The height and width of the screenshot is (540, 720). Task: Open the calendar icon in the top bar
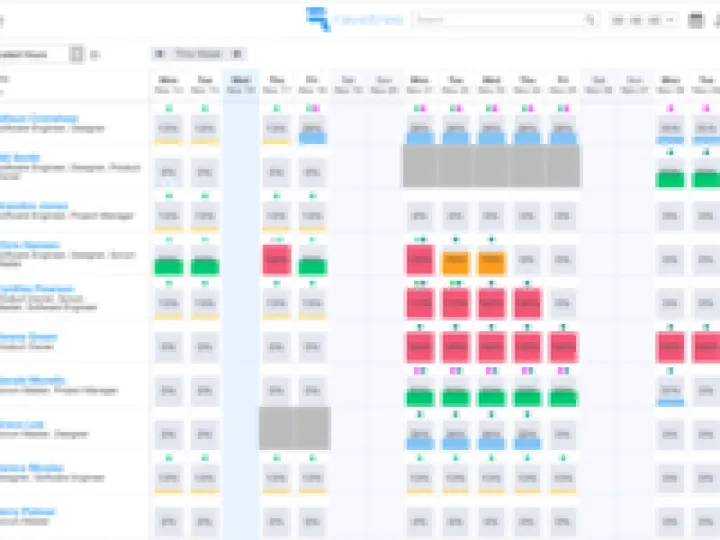pyautogui.click(x=696, y=19)
